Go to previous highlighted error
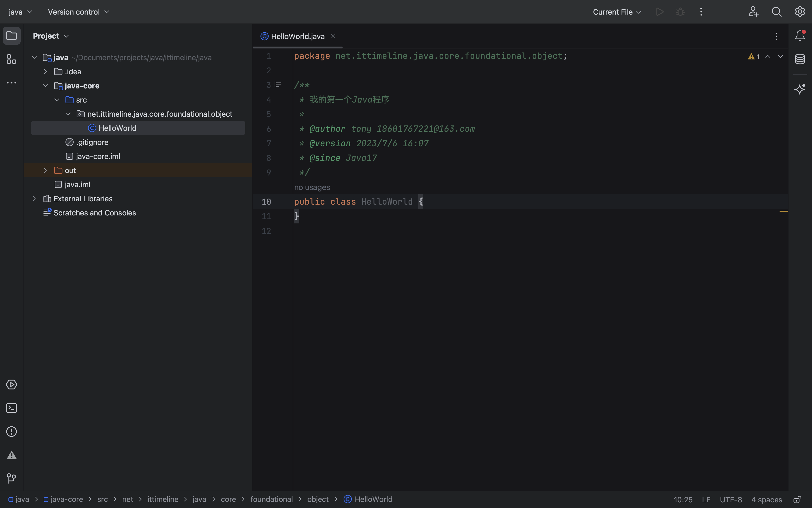This screenshot has height=508, width=812. tap(768, 57)
